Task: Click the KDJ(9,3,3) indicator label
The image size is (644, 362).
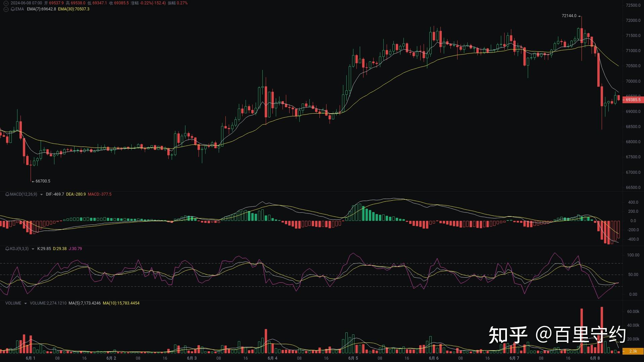Action: [x=19, y=249]
